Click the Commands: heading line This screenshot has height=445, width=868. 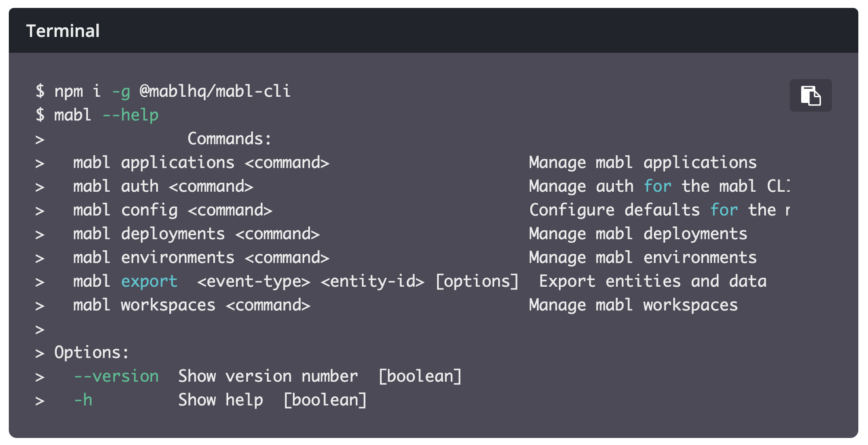[x=229, y=138]
